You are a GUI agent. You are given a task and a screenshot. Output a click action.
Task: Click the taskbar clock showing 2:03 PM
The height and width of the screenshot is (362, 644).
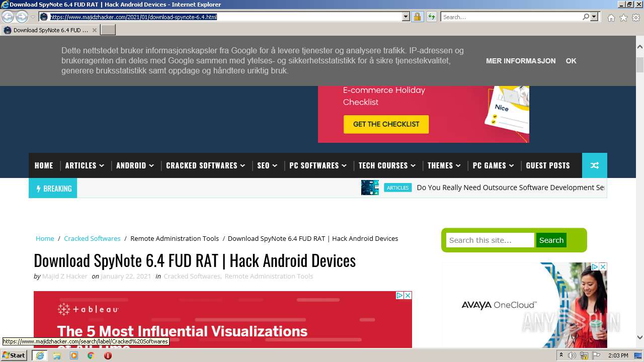click(618, 355)
